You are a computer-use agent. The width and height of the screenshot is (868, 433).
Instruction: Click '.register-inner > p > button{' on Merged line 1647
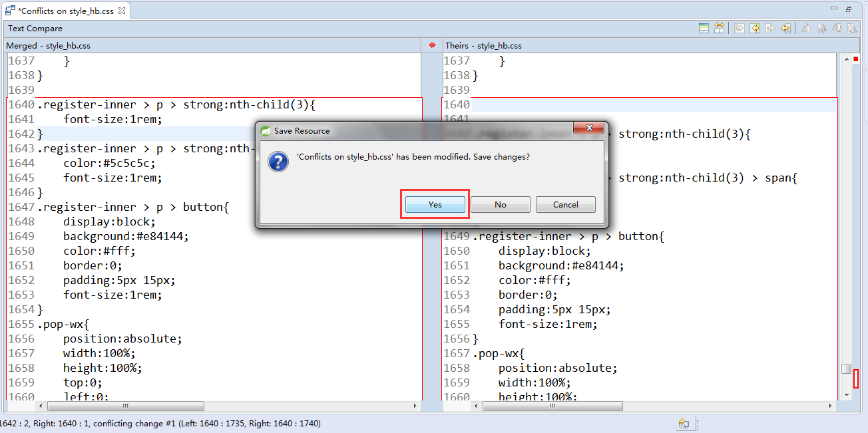132,207
